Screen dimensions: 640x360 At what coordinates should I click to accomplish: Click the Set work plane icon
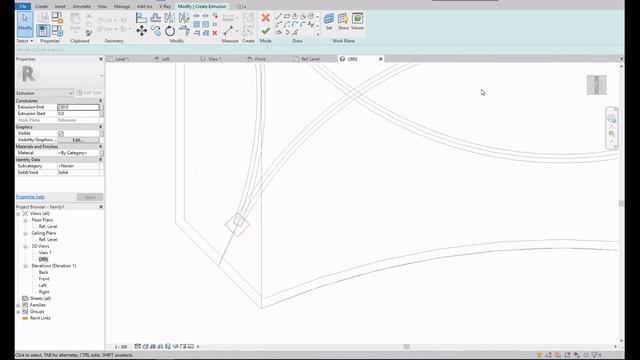click(329, 22)
